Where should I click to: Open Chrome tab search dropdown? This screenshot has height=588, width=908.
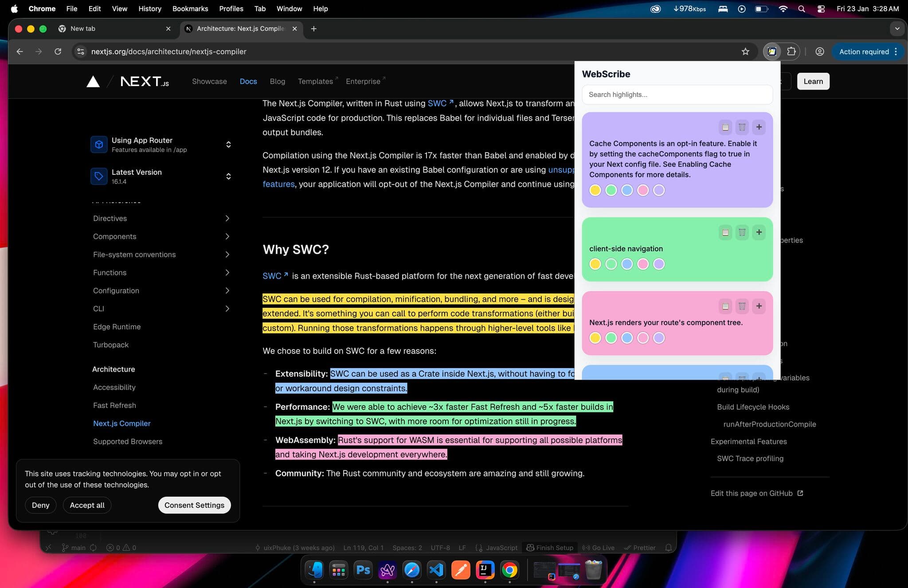[x=897, y=28]
